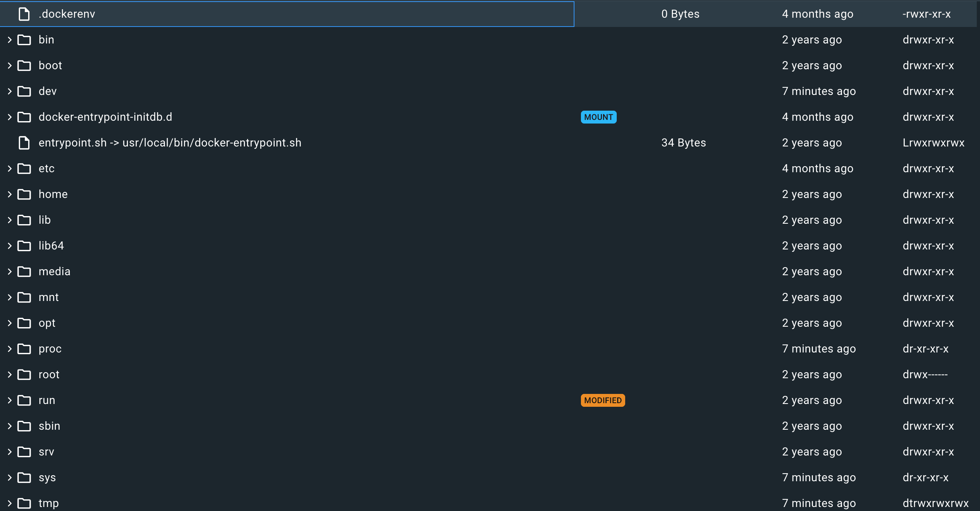Expand the home folder chevron
The image size is (980, 511).
coord(10,194)
